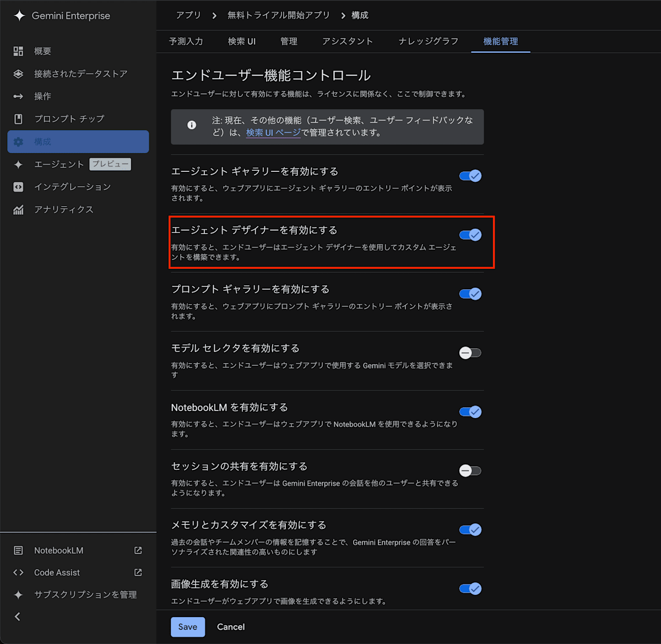Disable the エージェント ギャラリー toggle
Image resolution: width=661 pixels, height=644 pixels.
470,176
